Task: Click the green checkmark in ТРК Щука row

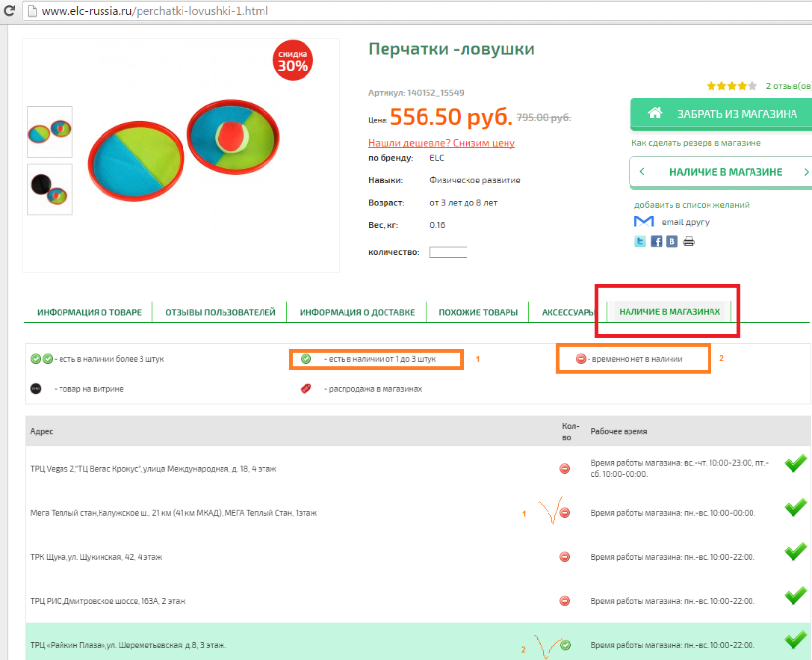Action: tap(796, 551)
